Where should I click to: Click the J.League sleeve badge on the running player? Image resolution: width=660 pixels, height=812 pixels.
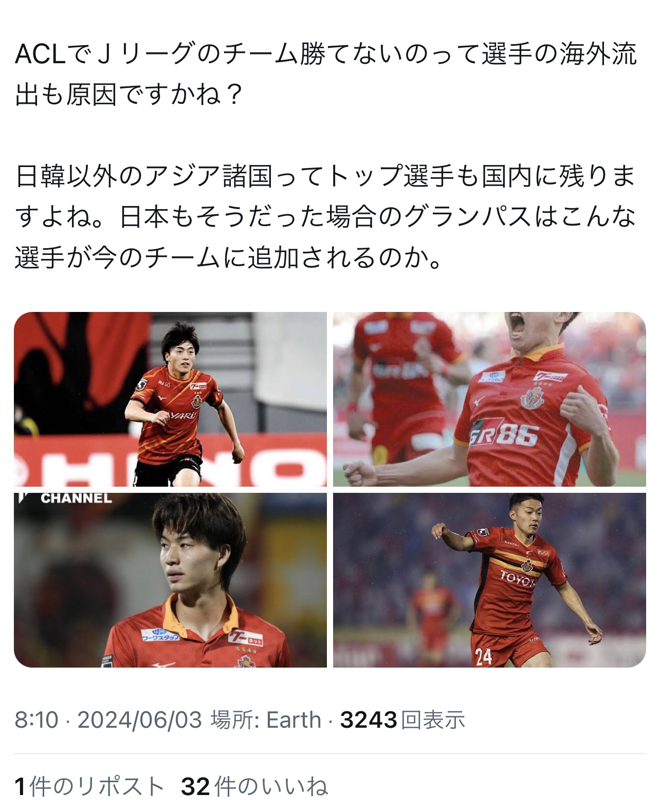tap(141, 384)
